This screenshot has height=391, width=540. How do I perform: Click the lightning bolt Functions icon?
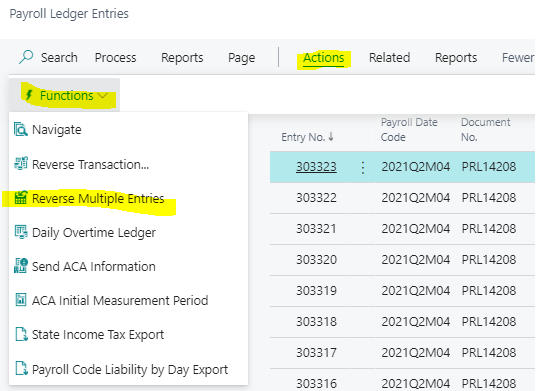[29, 95]
